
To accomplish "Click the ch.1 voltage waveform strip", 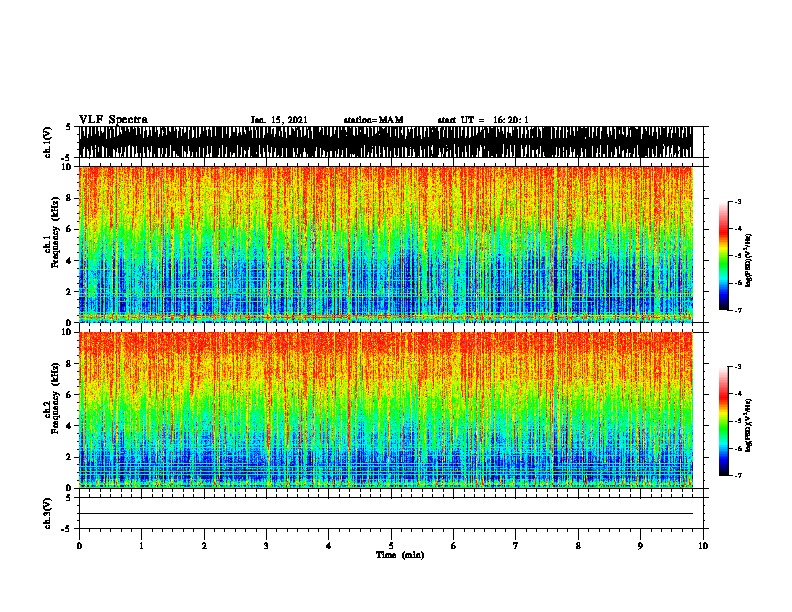I will 386,142.
